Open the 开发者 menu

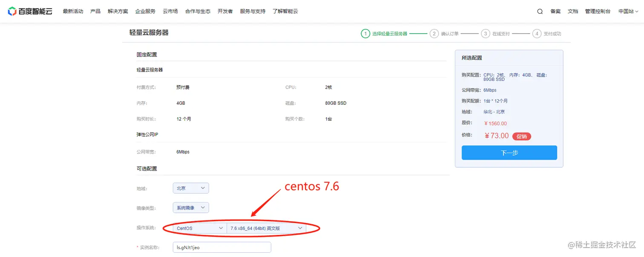tap(225, 11)
